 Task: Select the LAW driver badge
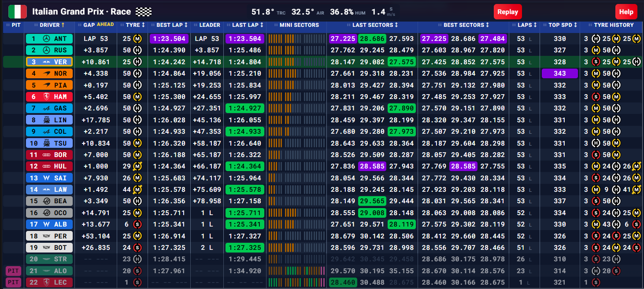[49, 189]
